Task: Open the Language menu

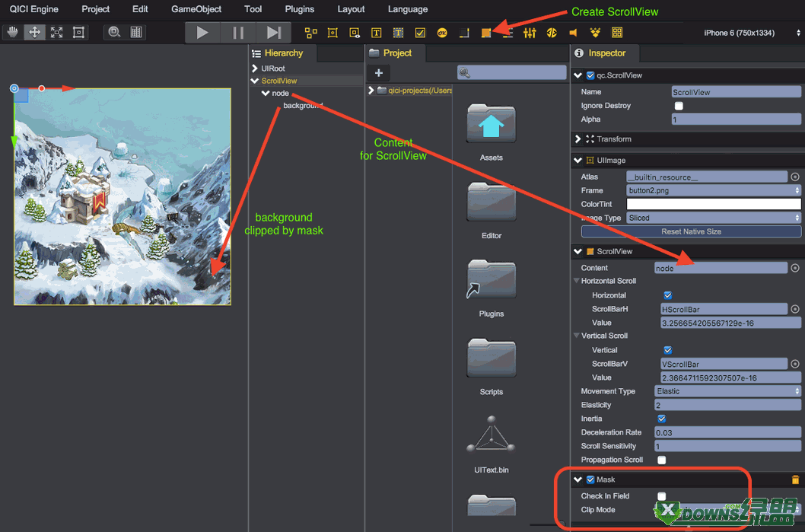Action: [x=408, y=9]
